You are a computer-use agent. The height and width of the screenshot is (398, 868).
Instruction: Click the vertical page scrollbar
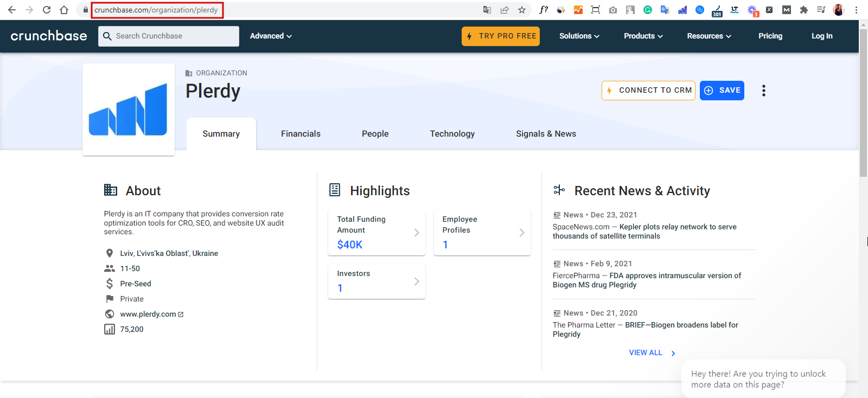(x=863, y=103)
